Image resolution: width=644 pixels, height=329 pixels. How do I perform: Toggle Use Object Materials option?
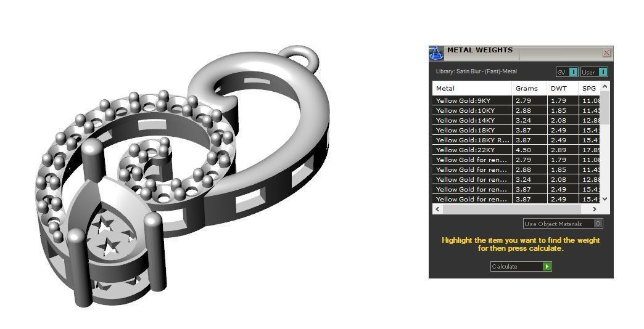coord(563,224)
